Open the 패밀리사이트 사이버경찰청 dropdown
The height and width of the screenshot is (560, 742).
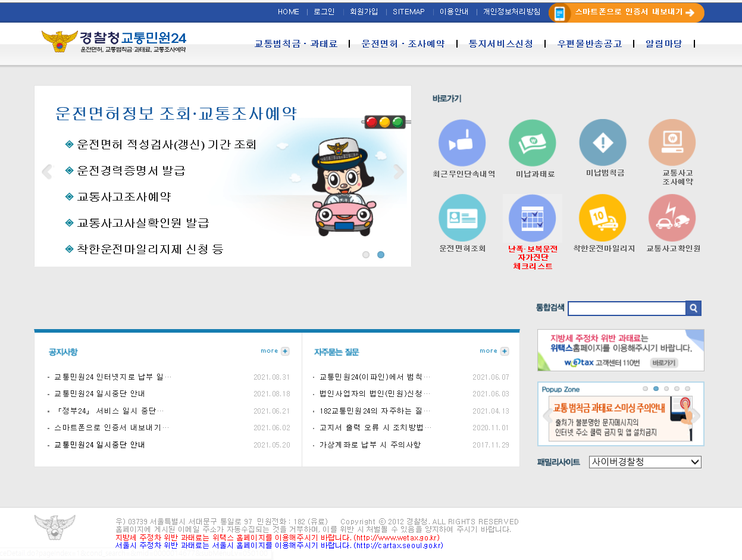click(645, 462)
